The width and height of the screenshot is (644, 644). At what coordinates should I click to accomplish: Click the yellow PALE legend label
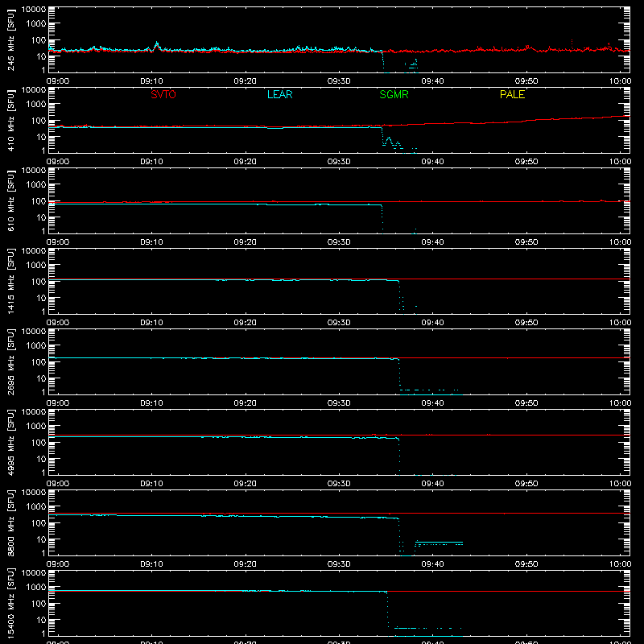pyautogui.click(x=512, y=94)
